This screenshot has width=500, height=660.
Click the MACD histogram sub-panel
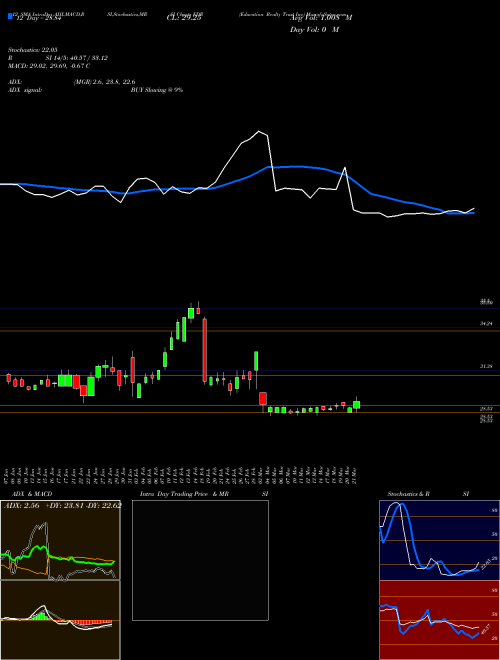click(60, 620)
